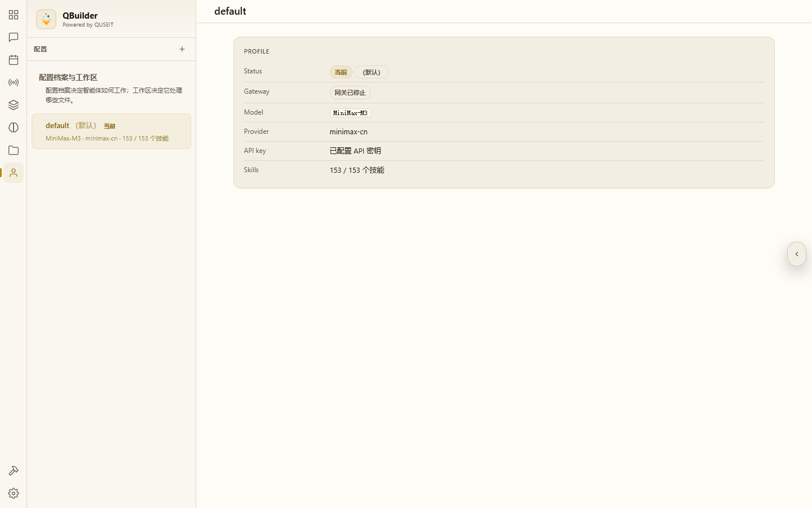Click the Status row label
This screenshot has height=508, width=812.
pos(253,71)
